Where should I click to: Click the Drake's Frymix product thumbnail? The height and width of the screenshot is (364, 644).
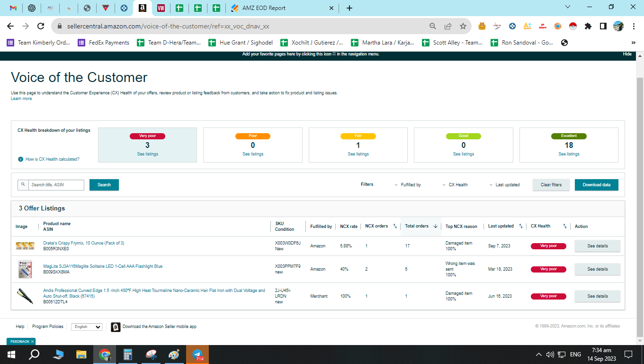click(x=25, y=246)
